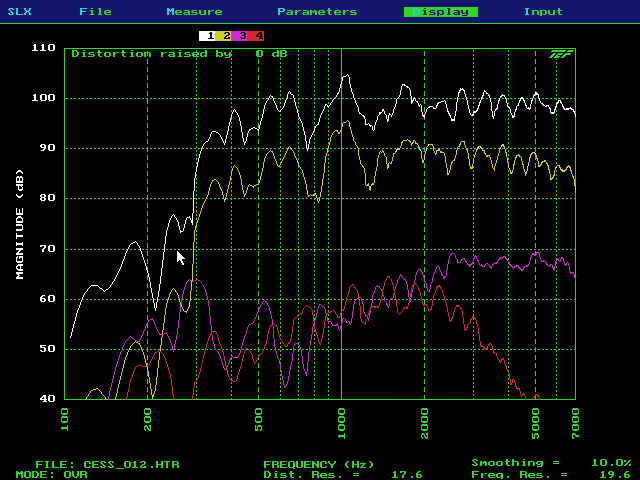
Task: Open the highlighted Display menu
Action: (x=441, y=12)
